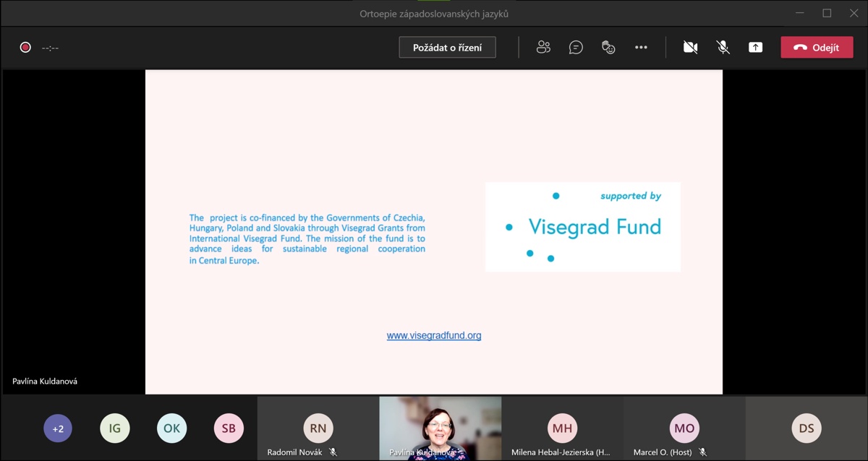Click Marcel O. muted mic icon
This screenshot has height=461, width=868.
(x=702, y=452)
